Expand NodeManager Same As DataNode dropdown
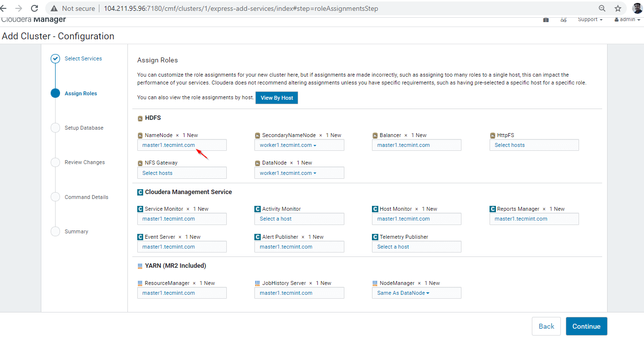Screen dimensions: 644x339 pyautogui.click(x=416, y=293)
